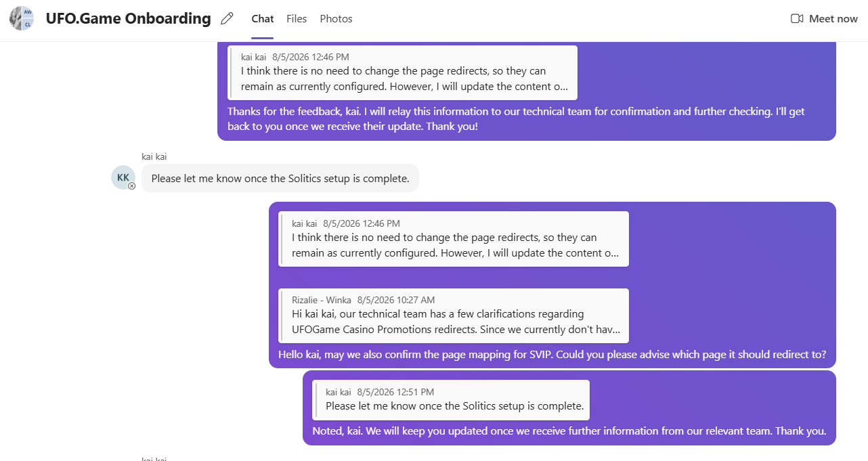This screenshot has height=461, width=868.
Task: Click the Meet now video camera icon
Action: (x=797, y=18)
